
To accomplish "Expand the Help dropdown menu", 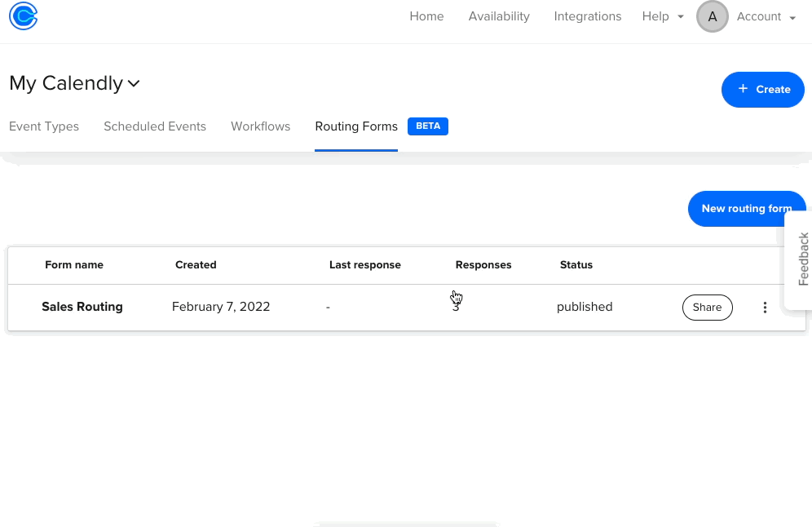I will (x=663, y=16).
